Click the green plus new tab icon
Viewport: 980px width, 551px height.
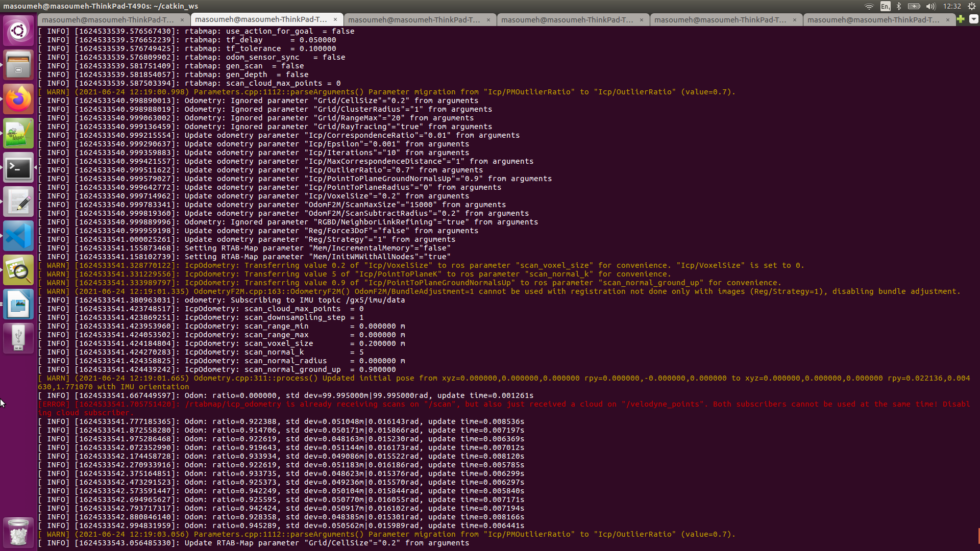point(961,19)
